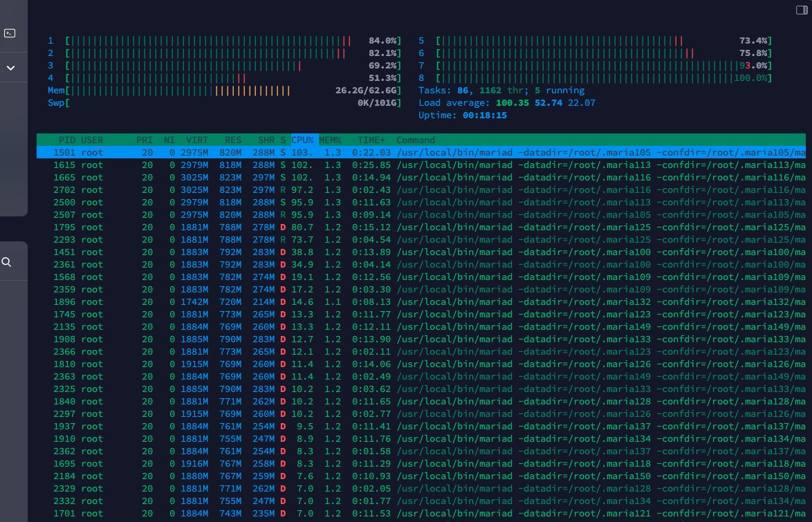Select process row with PID 1896

[421, 301]
